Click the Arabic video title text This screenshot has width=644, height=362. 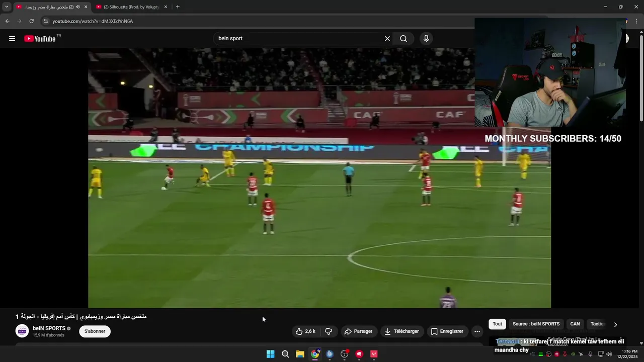point(81,317)
